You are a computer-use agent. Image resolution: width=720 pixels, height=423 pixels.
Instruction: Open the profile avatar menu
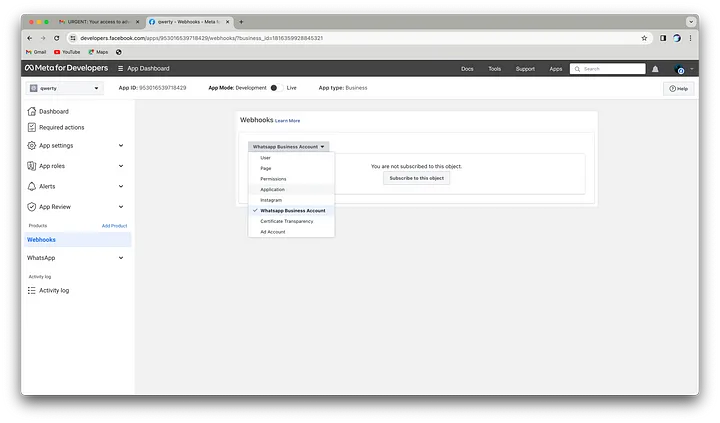tap(679, 69)
